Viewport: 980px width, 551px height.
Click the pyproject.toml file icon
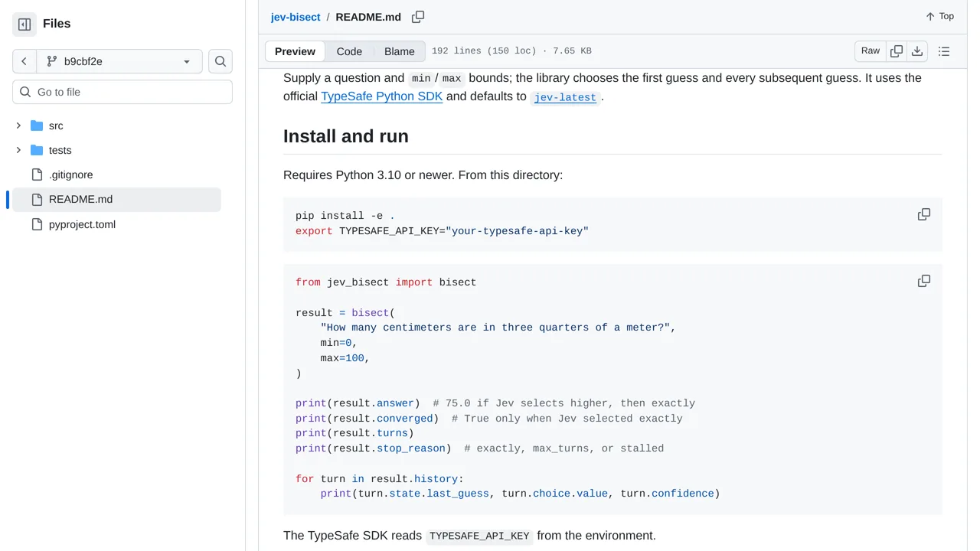click(37, 224)
